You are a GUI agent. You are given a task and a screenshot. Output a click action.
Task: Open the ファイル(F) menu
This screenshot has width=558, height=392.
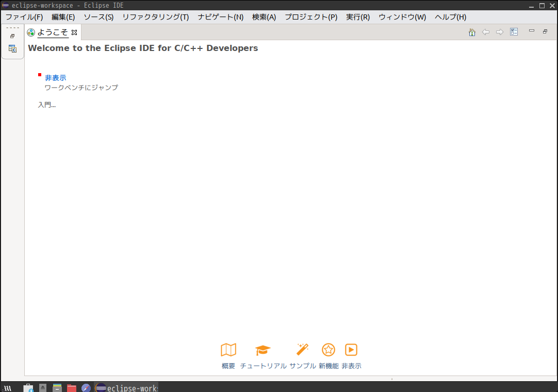tap(24, 17)
